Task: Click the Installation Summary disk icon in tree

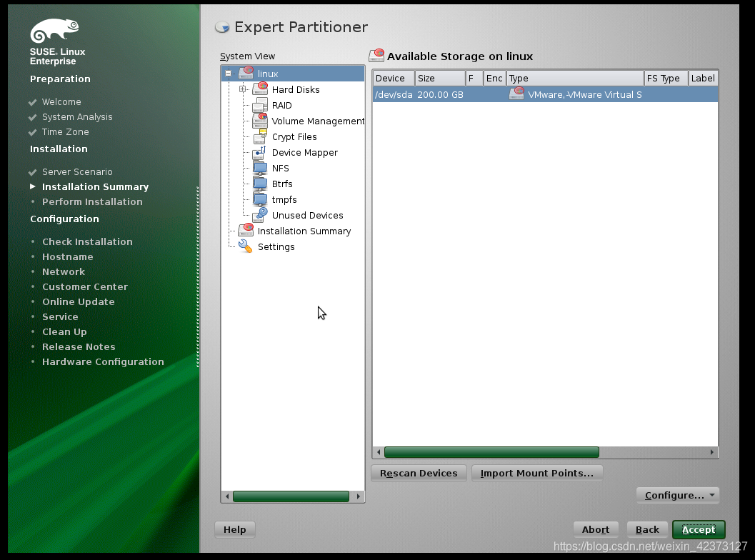Action: tap(246, 231)
